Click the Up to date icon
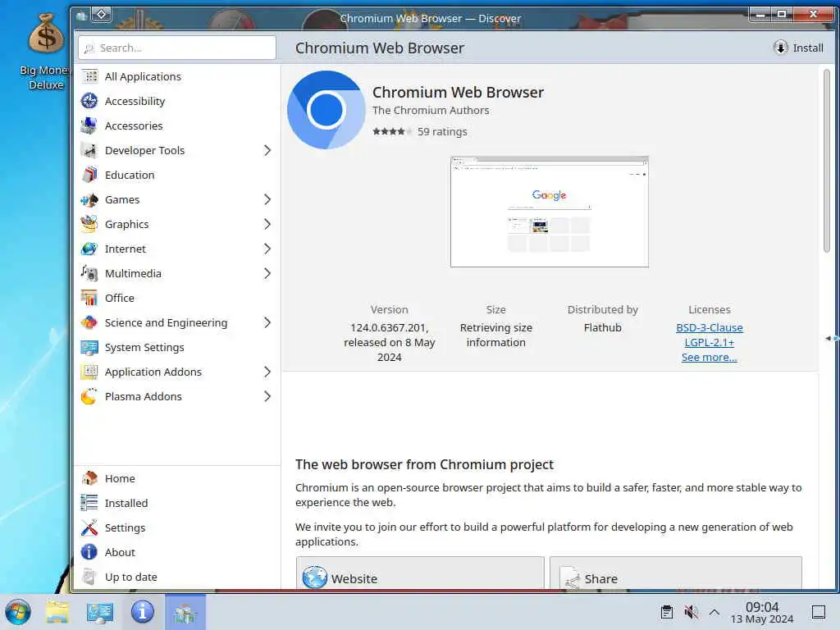Image resolution: width=840 pixels, height=630 pixels. 89,577
